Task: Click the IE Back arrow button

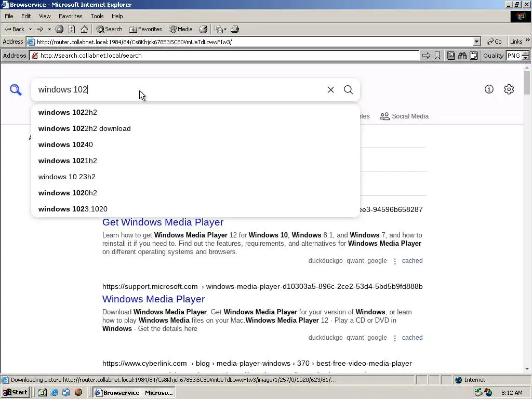Action: pos(14,29)
